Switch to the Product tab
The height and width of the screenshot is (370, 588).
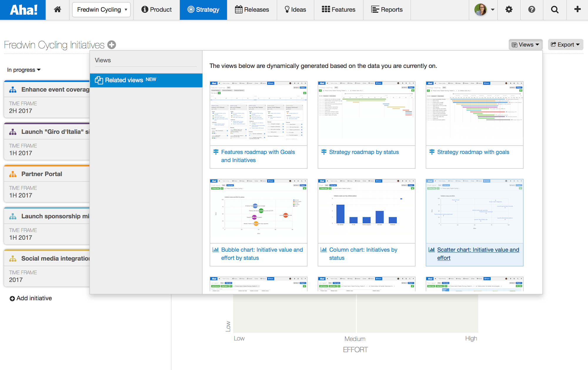coord(156,9)
